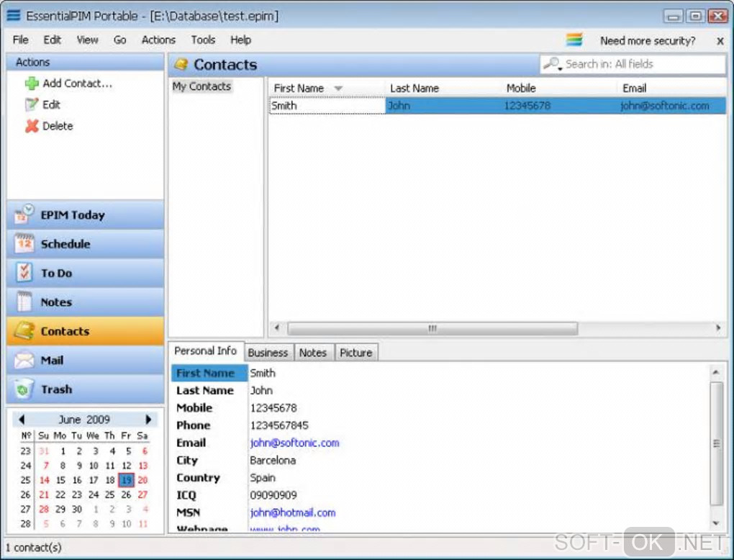
Task: Open the View menu
Action: 88,40
